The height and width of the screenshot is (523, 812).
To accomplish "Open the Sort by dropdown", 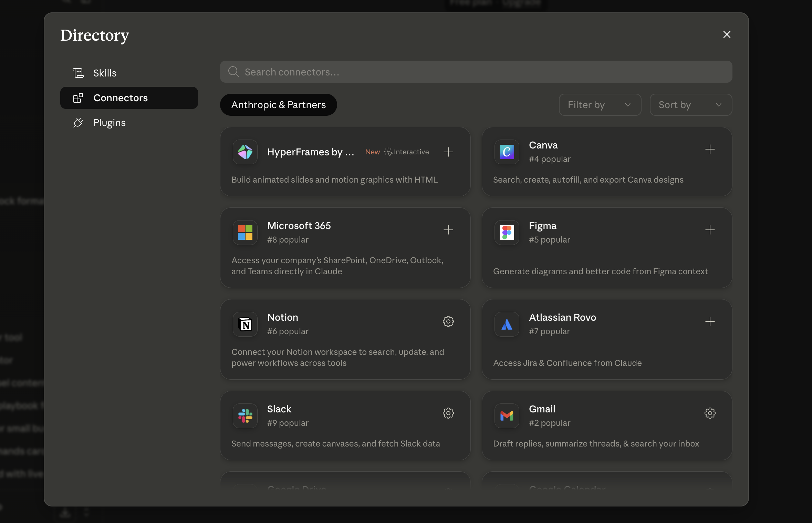I will (691, 105).
